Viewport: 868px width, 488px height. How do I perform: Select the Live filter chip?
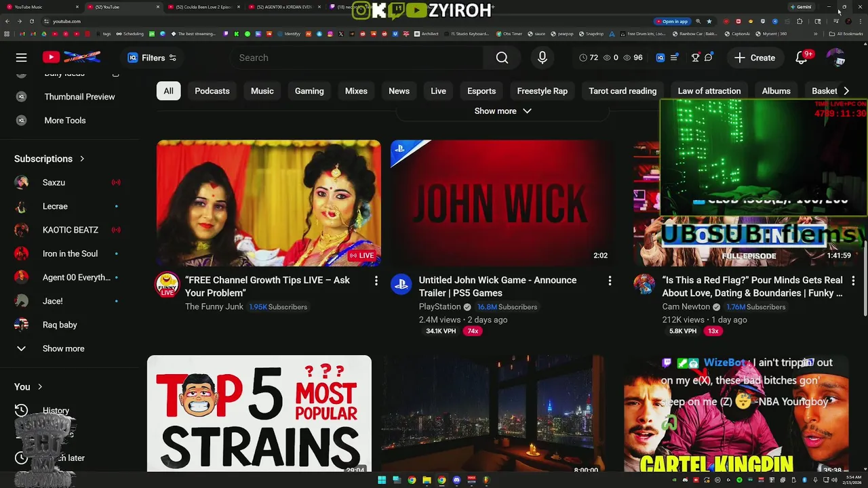point(439,91)
